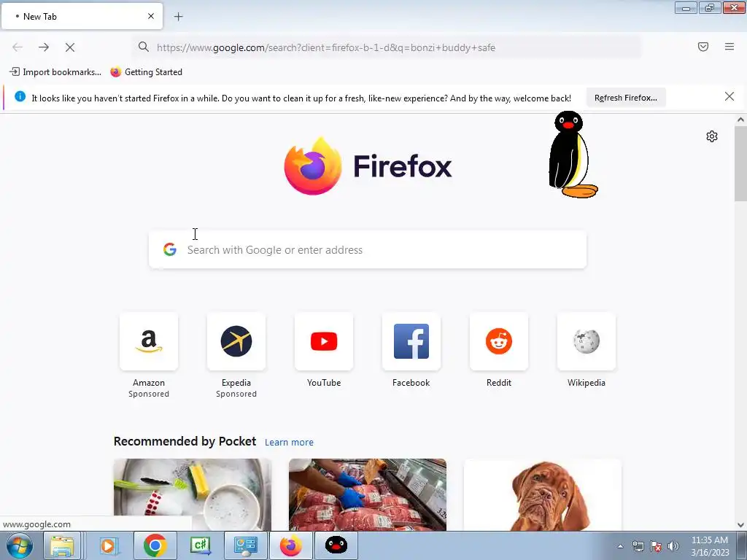
Task: Open File Explorer from taskbar
Action: coord(63,545)
